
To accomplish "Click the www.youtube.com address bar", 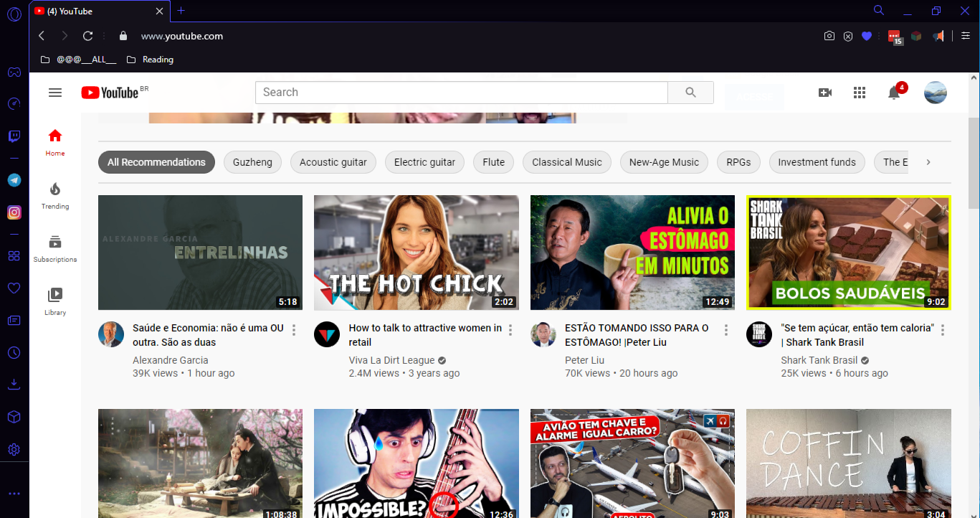I will (182, 36).
